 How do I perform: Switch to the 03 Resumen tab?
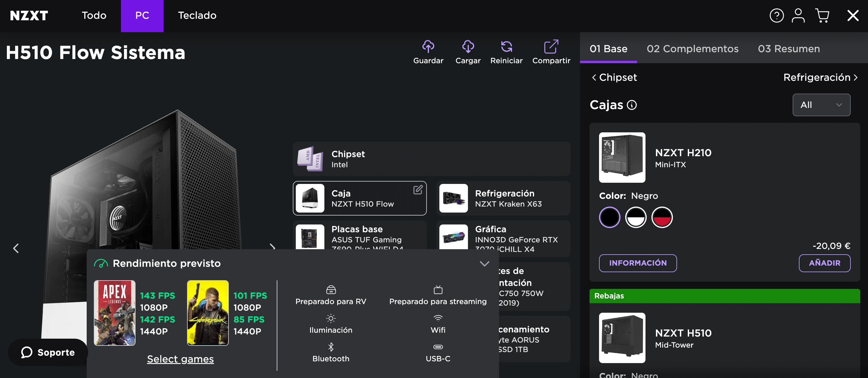coord(788,48)
